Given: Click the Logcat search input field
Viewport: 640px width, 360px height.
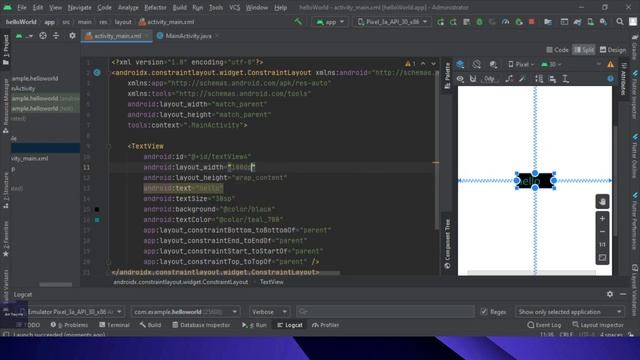Looking at the screenshot, I should click(385, 312).
